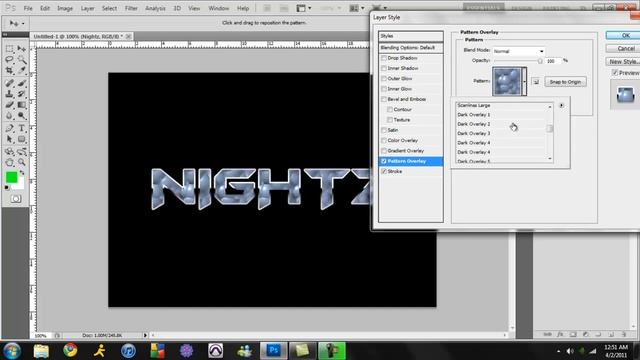Select the Gradient tool
Image resolution: width=640 pixels, height=360 pixels.
[x=22, y=105]
